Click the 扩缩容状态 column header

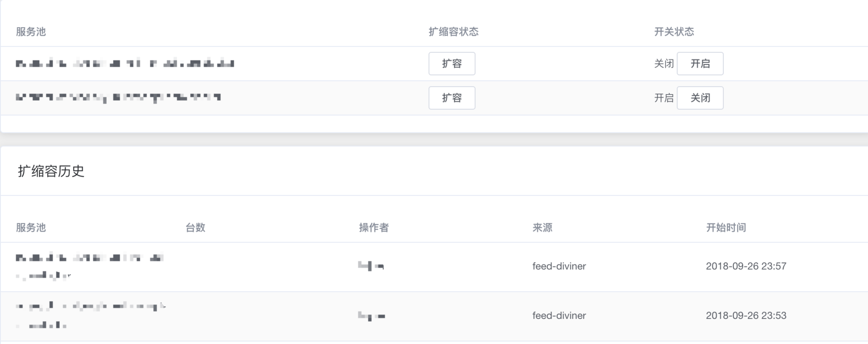[x=453, y=32]
